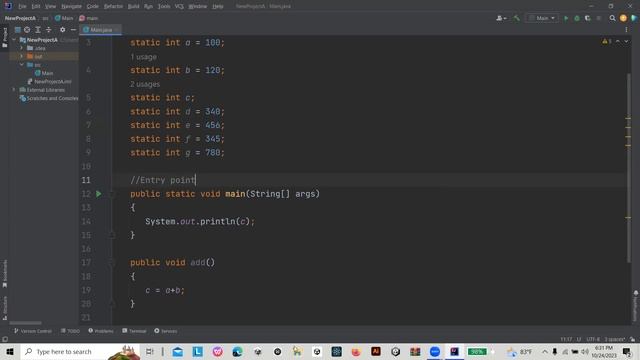Open Microsoft Edge from taskbar

coord(237,351)
